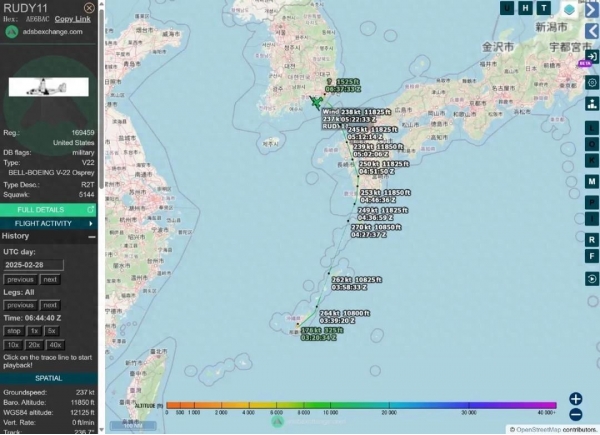Click the replay playback icon
Screen dimensions: 600x435
tap(592, 279)
